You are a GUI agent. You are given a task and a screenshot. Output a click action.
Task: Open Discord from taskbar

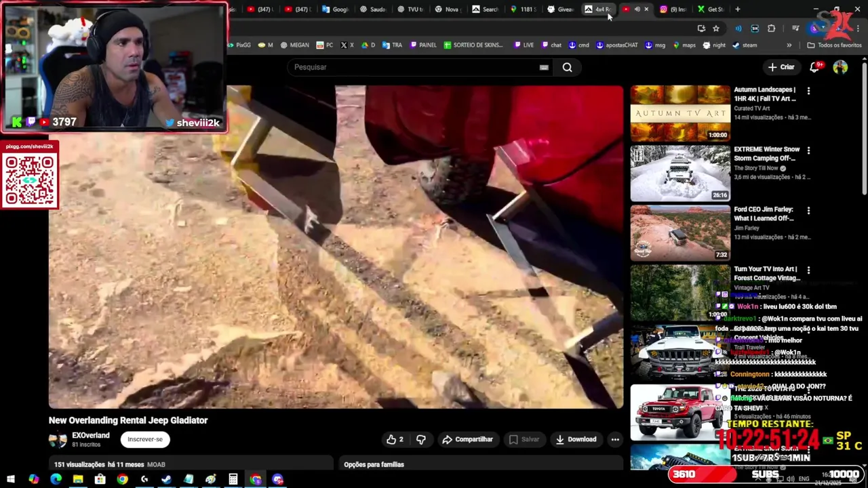[x=277, y=479]
